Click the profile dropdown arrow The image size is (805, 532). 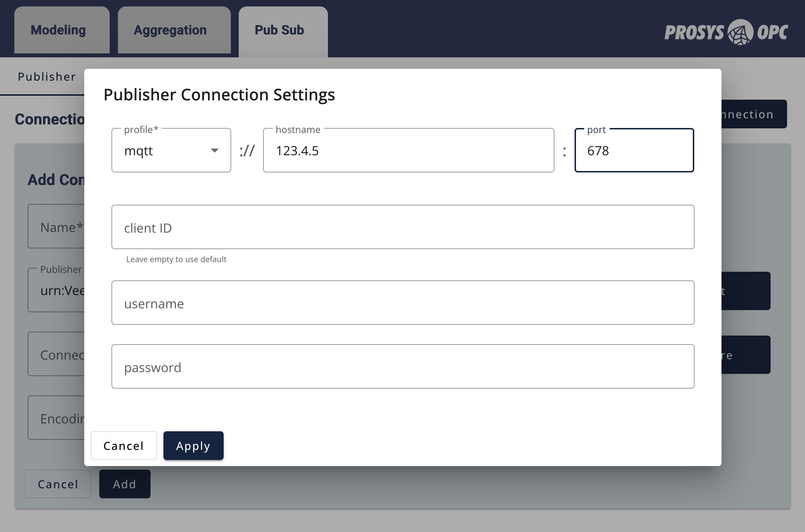tap(214, 151)
